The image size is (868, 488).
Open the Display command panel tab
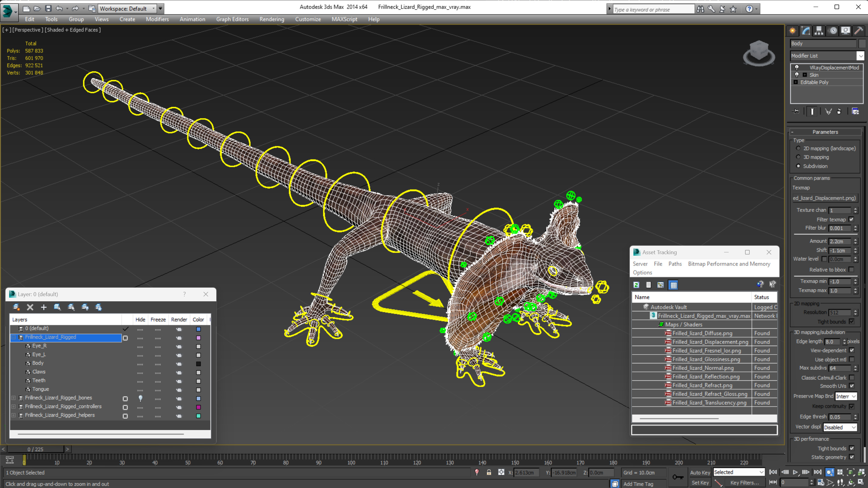click(x=845, y=31)
